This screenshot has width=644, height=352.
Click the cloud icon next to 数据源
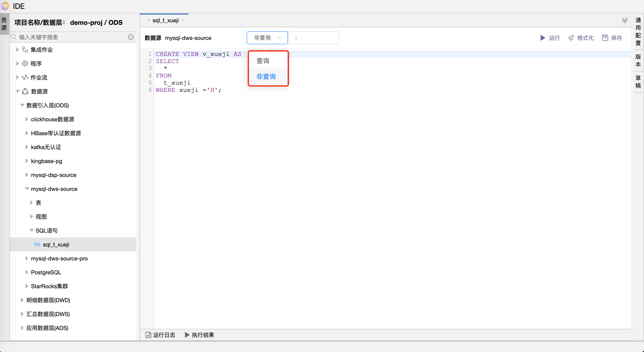[x=25, y=92]
